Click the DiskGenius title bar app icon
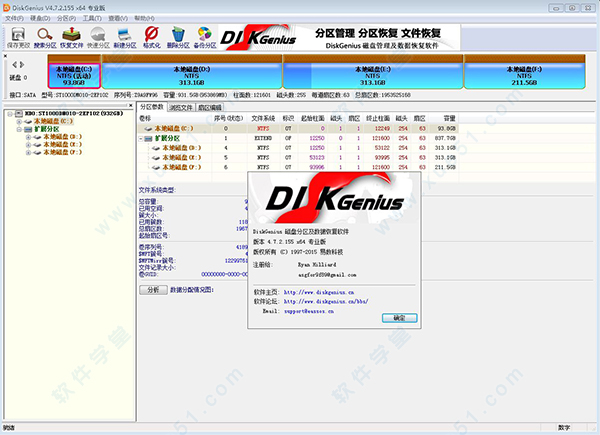 click(x=7, y=7)
